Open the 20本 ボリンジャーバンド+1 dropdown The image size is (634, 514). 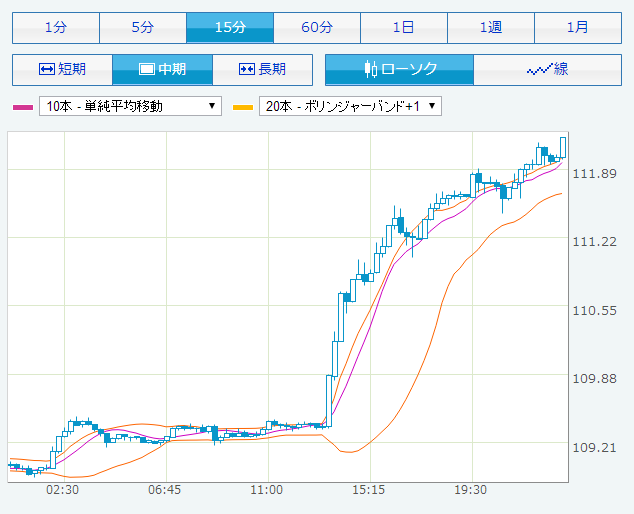click(x=350, y=106)
